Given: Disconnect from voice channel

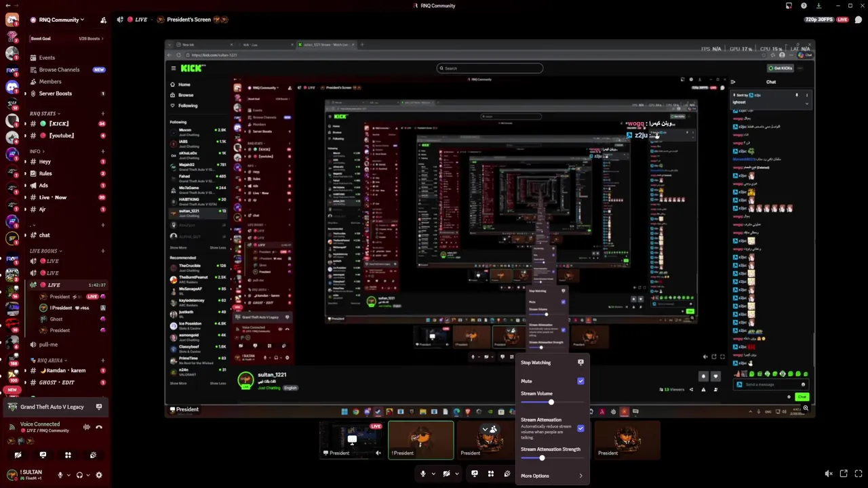Looking at the screenshot, I should pyautogui.click(x=99, y=427).
